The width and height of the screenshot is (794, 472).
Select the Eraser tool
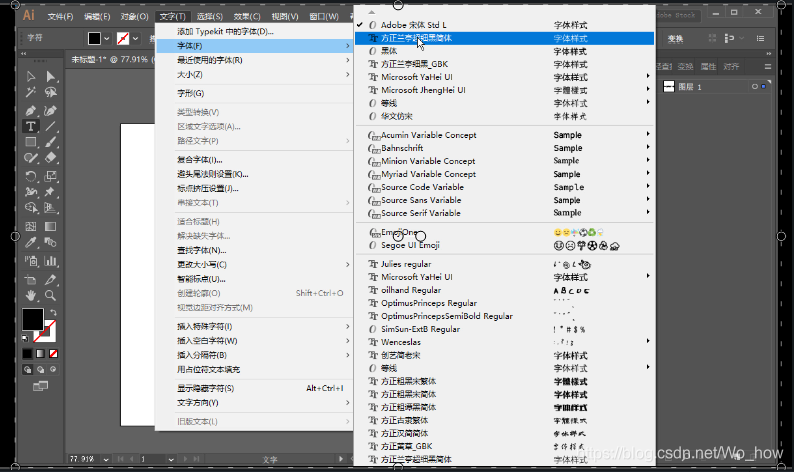click(x=51, y=158)
